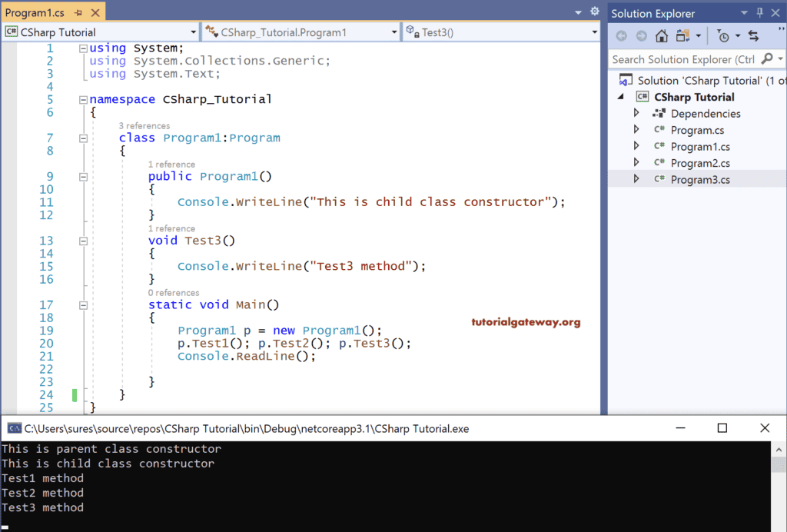Toggle auto hide pin on Solution Explorer
Viewport: 787px width, 532px height.
point(760,13)
